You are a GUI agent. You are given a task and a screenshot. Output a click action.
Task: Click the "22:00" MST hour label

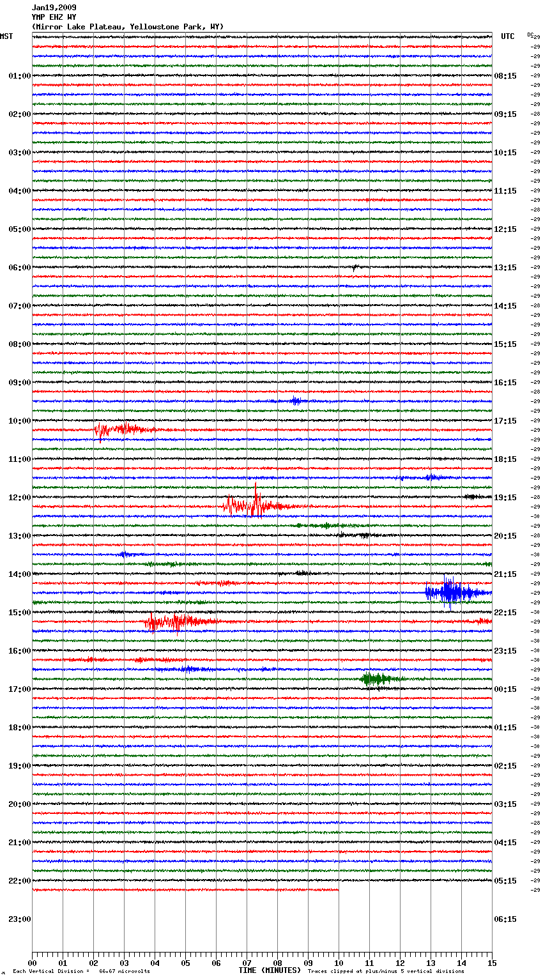(20, 881)
